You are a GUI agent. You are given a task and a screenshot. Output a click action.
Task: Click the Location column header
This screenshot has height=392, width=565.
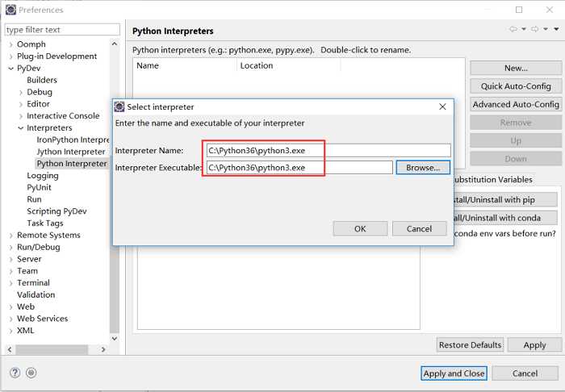pyautogui.click(x=289, y=65)
